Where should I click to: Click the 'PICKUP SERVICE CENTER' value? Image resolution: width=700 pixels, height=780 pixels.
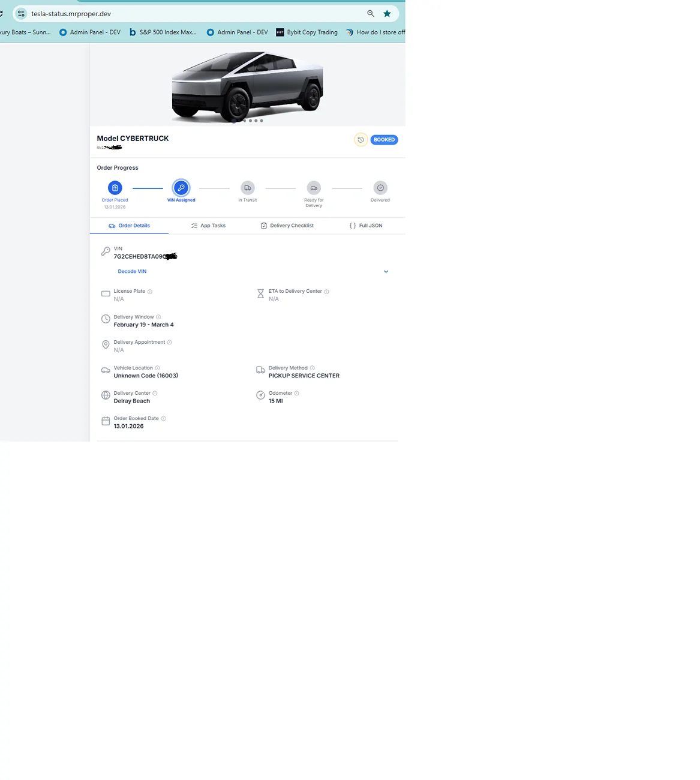(304, 376)
